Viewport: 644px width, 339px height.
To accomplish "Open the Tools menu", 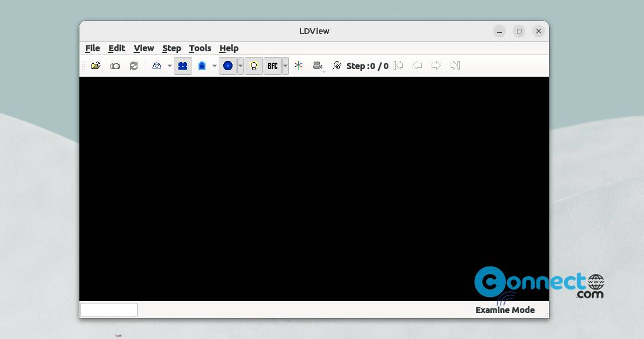I will pos(200,48).
